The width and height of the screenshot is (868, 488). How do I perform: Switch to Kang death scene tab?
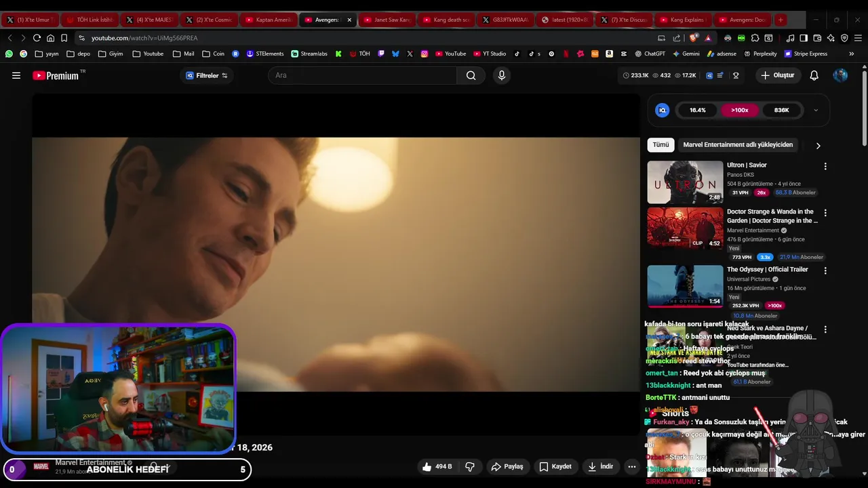coord(446,20)
